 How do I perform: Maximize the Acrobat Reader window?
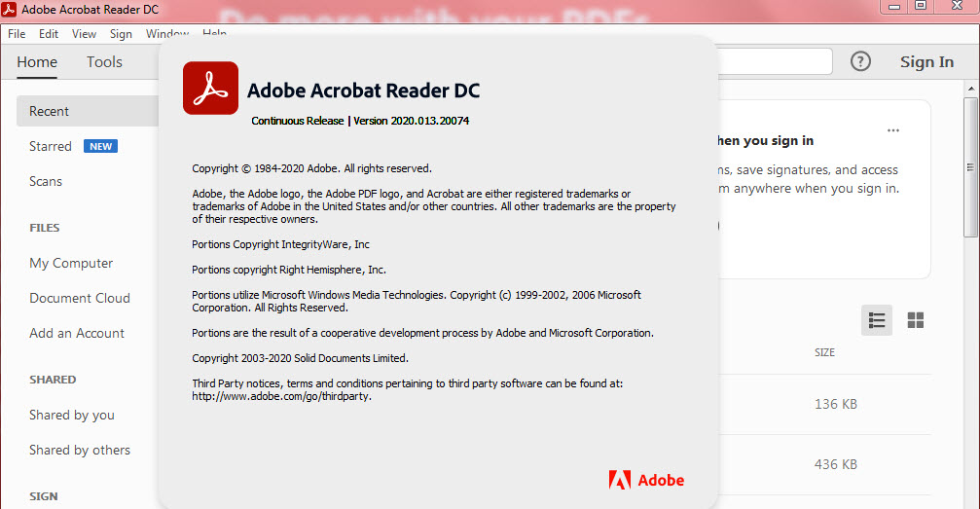click(x=921, y=6)
